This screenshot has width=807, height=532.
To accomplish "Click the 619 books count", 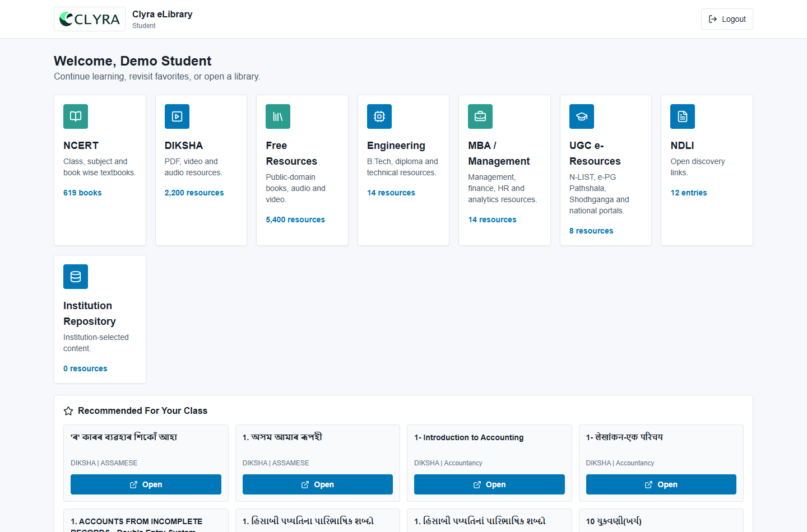I will pyautogui.click(x=82, y=193).
